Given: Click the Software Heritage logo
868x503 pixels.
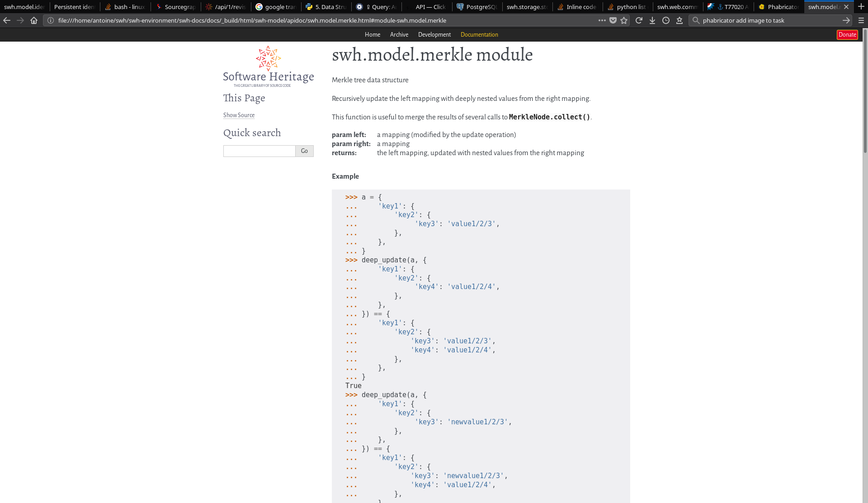Looking at the screenshot, I should coord(269,66).
